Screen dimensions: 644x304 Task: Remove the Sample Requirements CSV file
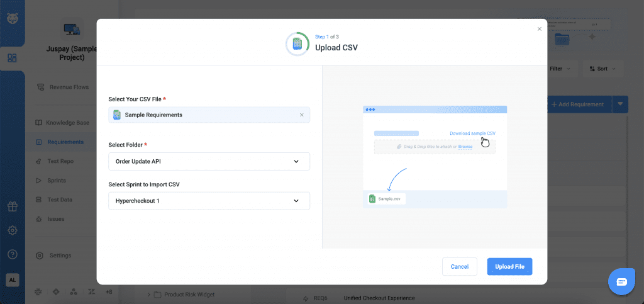pyautogui.click(x=301, y=115)
